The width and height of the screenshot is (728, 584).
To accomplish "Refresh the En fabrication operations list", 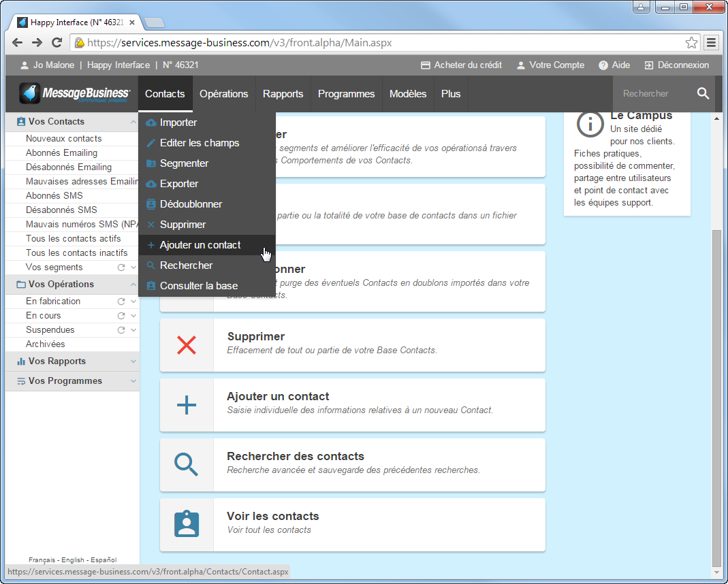I will 121,302.
